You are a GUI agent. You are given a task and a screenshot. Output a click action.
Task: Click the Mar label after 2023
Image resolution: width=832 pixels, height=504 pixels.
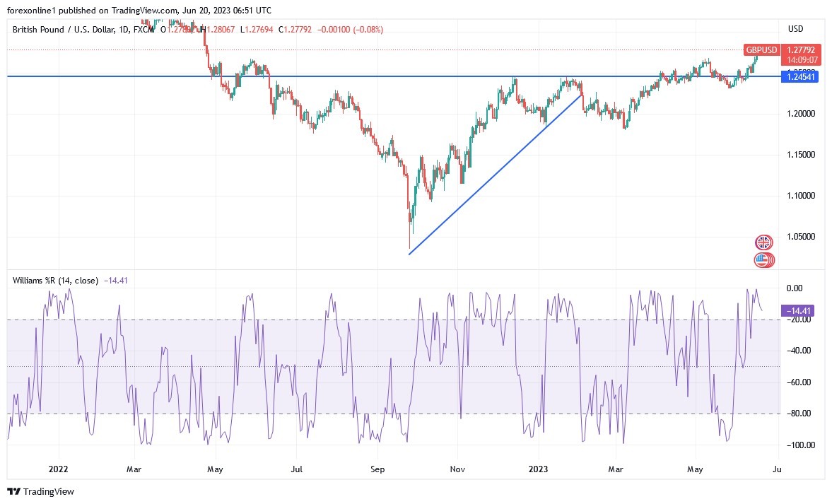tap(616, 469)
